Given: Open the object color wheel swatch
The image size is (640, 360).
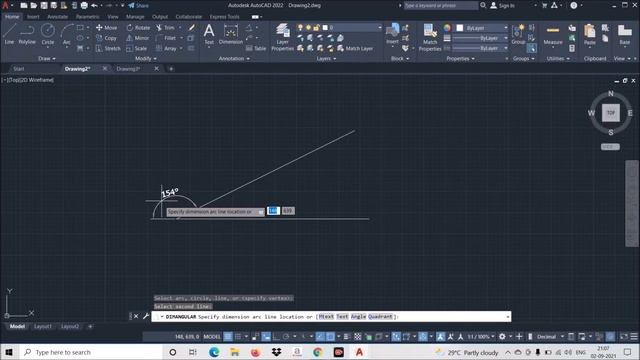Looking at the screenshot, I should (447, 28).
